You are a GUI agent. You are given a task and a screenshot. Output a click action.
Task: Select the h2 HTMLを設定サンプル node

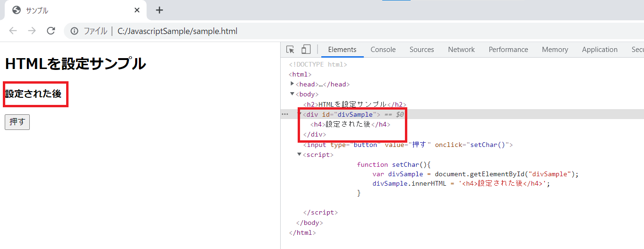point(355,104)
